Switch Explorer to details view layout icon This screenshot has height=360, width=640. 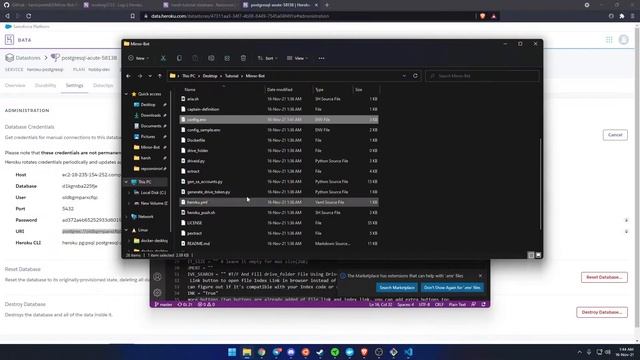[531, 255]
